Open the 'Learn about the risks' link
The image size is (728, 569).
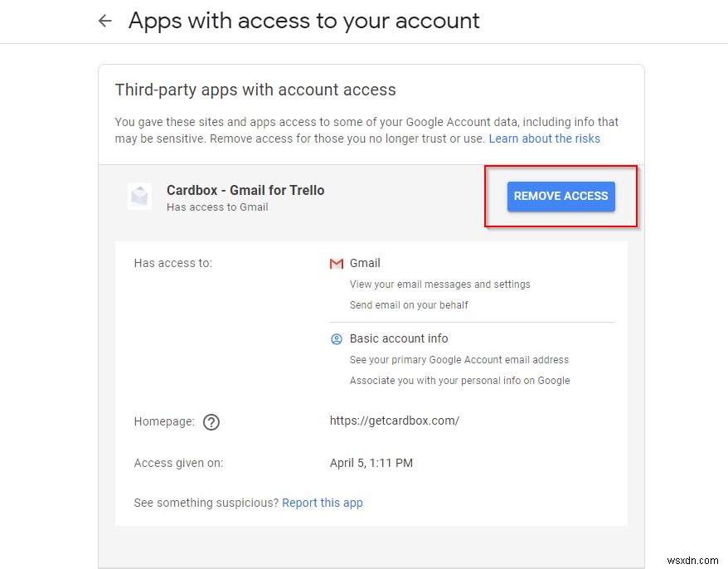(x=544, y=139)
